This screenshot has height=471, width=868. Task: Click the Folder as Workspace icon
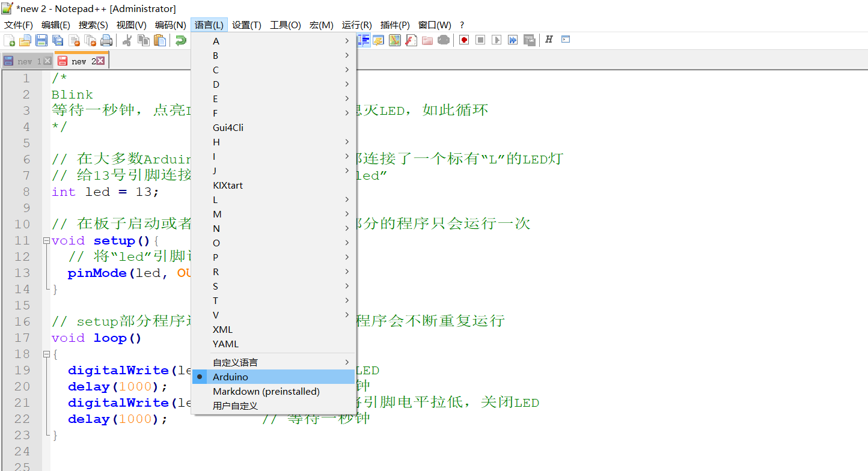coord(427,40)
